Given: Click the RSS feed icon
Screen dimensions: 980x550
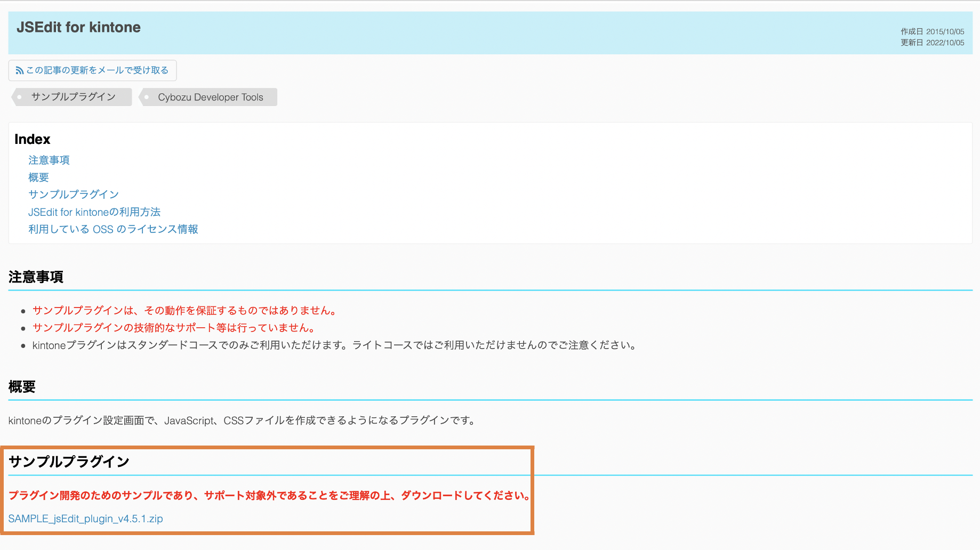Looking at the screenshot, I should (x=20, y=70).
